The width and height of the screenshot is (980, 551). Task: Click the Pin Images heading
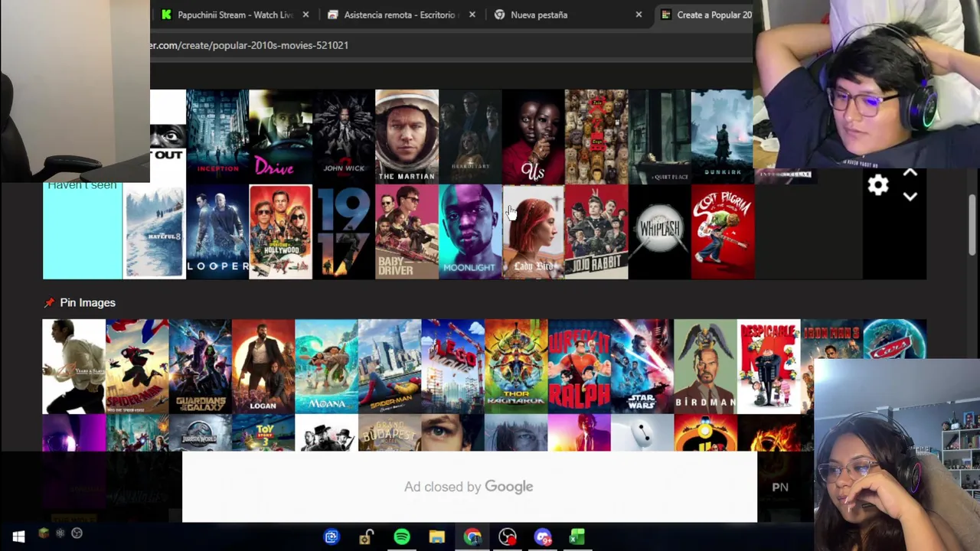tap(87, 302)
